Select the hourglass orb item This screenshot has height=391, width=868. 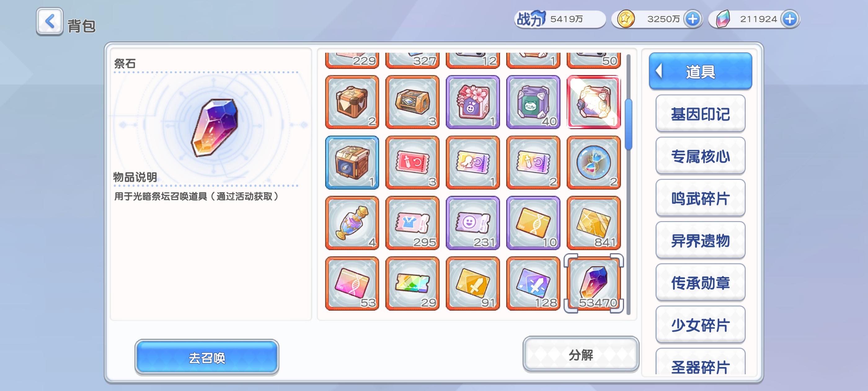(x=594, y=163)
